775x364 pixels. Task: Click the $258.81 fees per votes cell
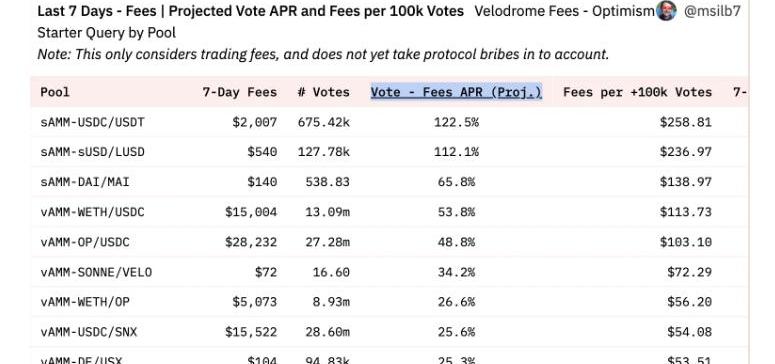[686, 122]
